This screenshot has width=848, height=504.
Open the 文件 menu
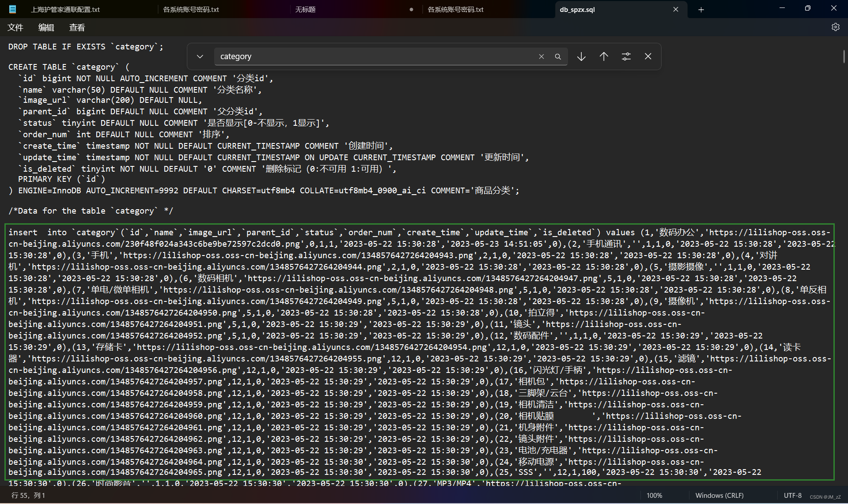(x=15, y=28)
